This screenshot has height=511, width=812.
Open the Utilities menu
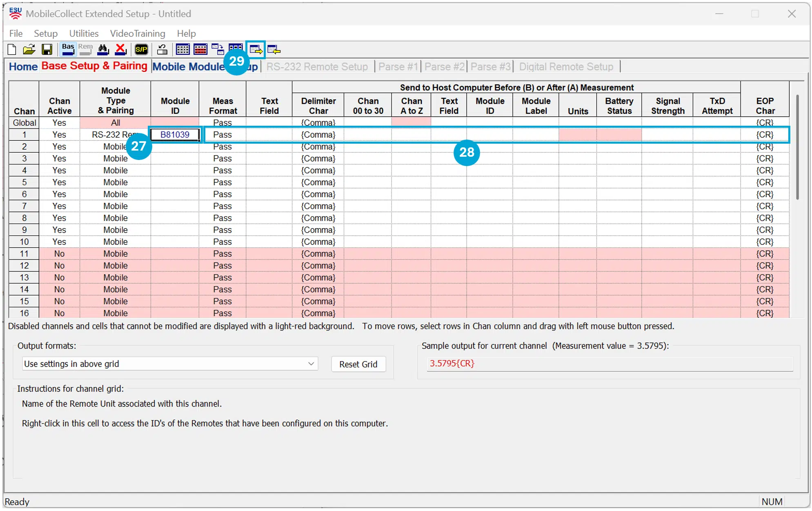84,33
